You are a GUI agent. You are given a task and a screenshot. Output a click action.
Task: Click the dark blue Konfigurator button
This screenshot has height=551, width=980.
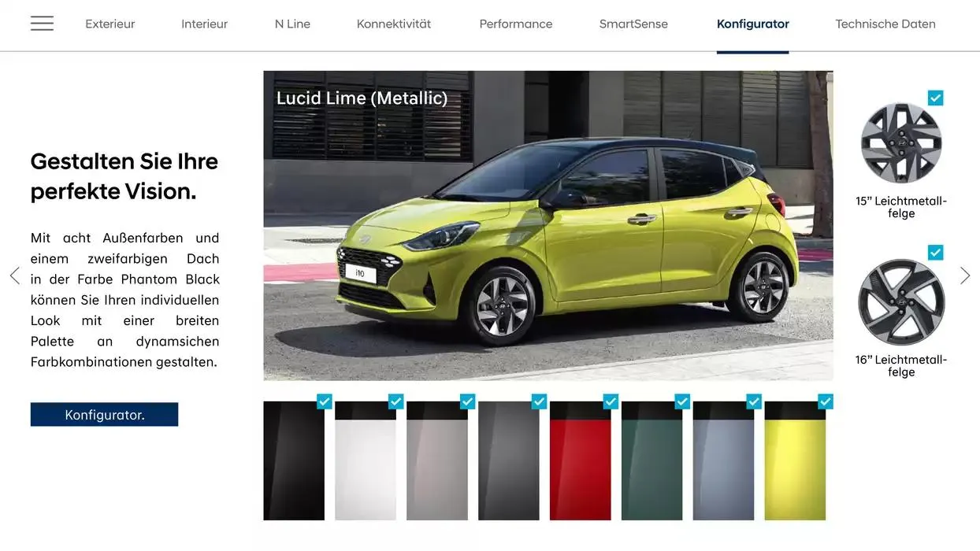104,414
